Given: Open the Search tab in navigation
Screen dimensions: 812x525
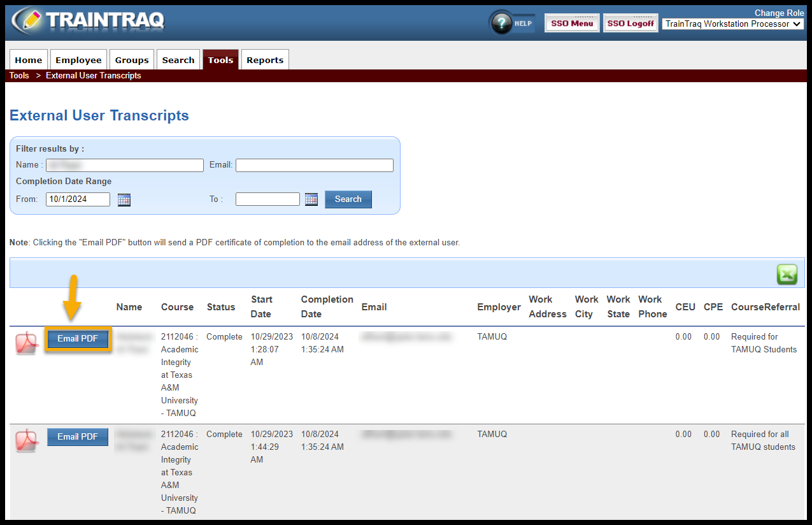Looking at the screenshot, I should [x=178, y=60].
